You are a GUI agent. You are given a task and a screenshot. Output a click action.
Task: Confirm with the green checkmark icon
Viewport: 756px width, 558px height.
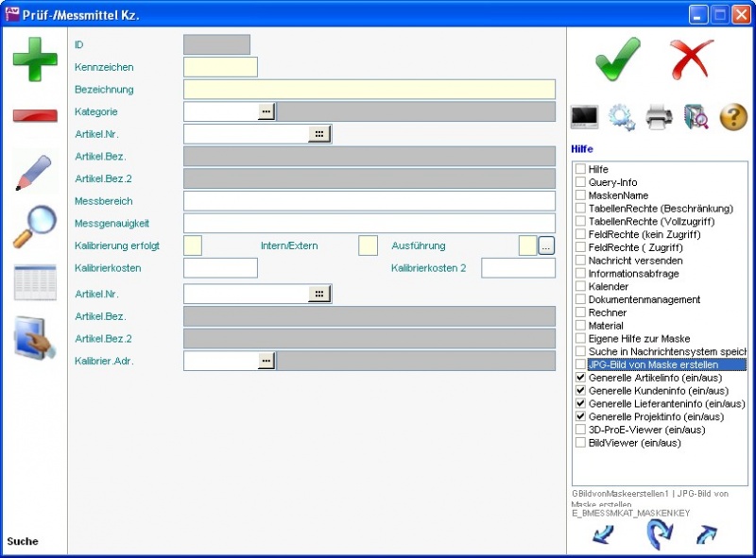click(x=618, y=59)
